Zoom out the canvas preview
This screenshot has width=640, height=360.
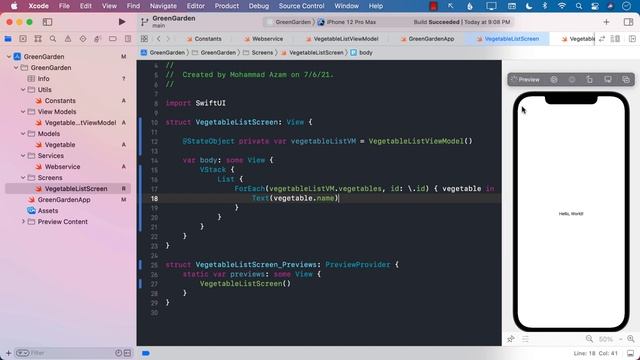coord(589,339)
